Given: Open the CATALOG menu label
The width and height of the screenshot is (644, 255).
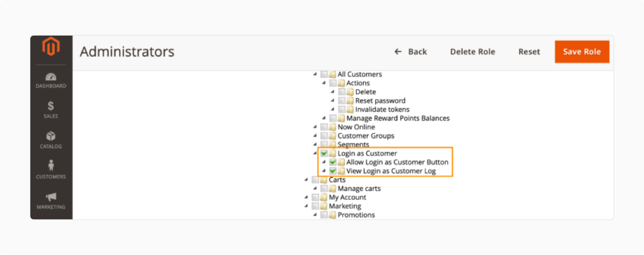Looking at the screenshot, I should pyautogui.click(x=51, y=146).
